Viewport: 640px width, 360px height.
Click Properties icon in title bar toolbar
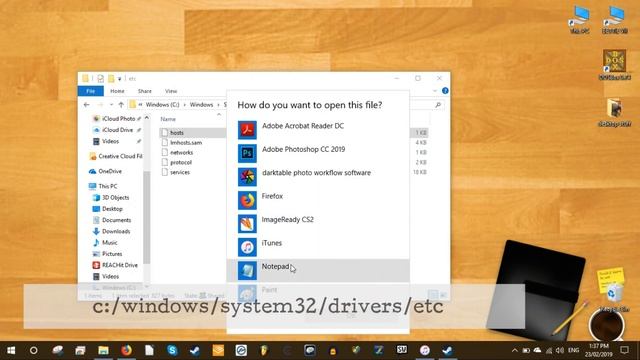coord(100,78)
